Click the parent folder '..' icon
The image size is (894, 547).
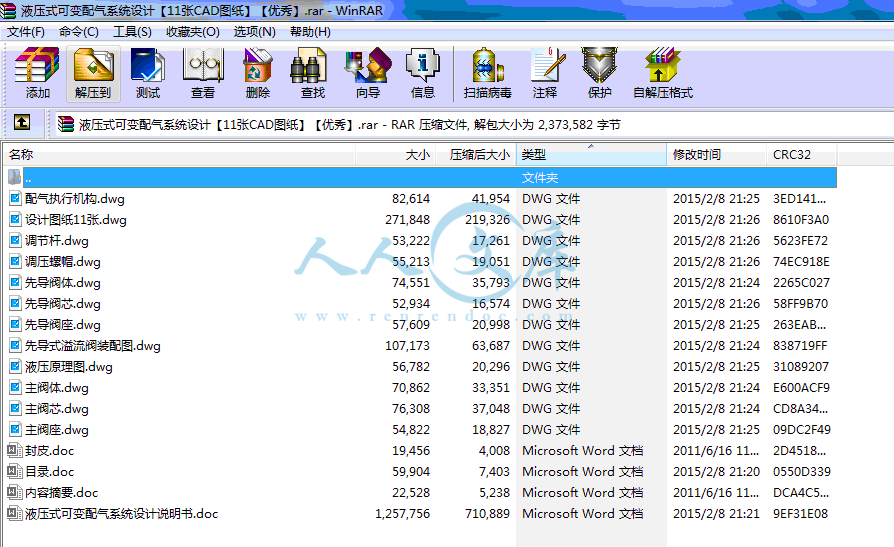click(x=15, y=177)
